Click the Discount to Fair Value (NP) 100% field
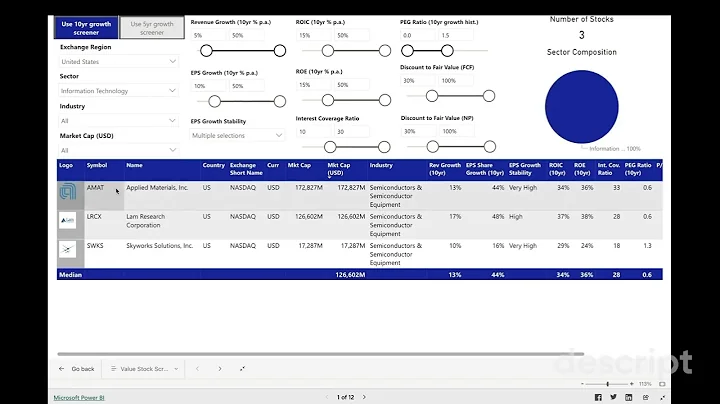Image resolution: width=720 pixels, height=404 pixels. (456, 131)
